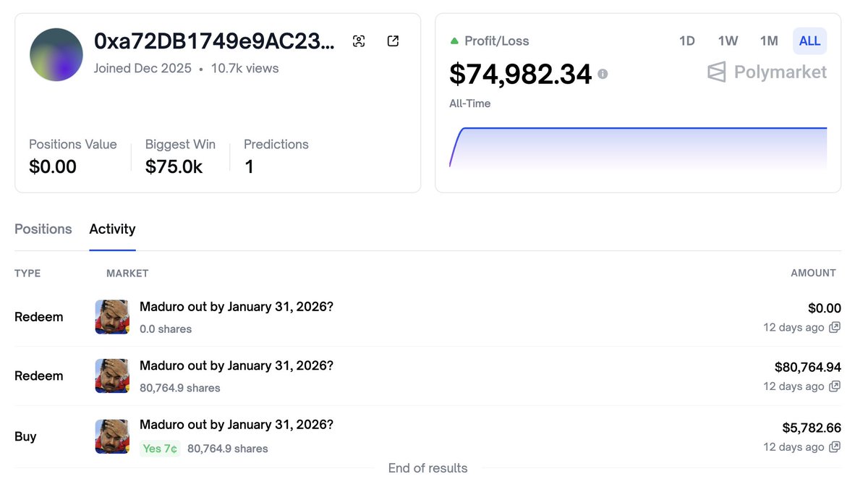Open transaction link icon for $5,782.66 buy
This screenshot has width=868, height=487.
[x=835, y=447]
